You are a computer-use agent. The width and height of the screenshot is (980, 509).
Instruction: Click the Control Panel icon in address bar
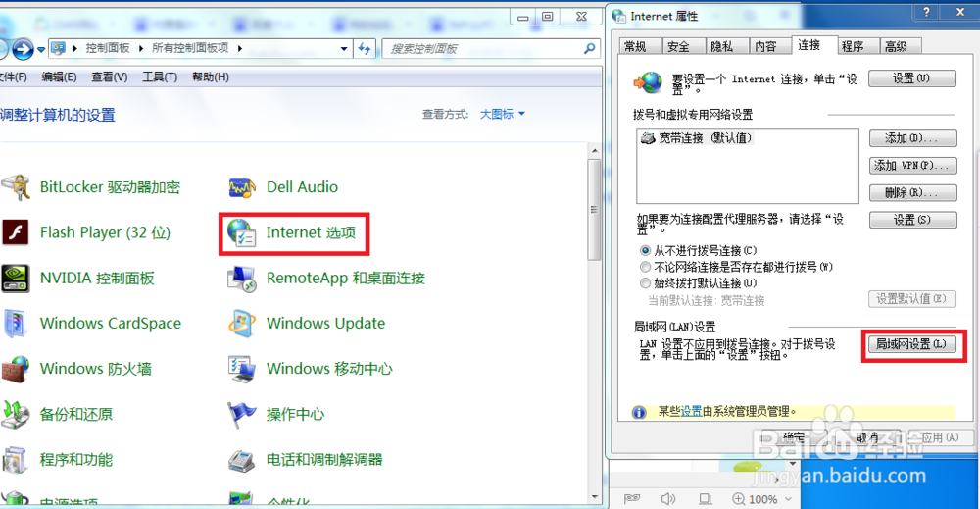click(58, 48)
